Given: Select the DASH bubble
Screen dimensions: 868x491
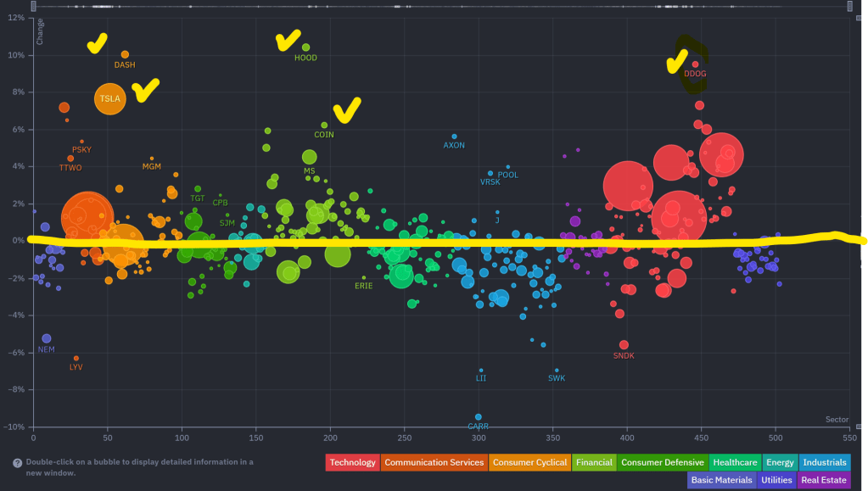Looking at the screenshot, I should 125,54.
